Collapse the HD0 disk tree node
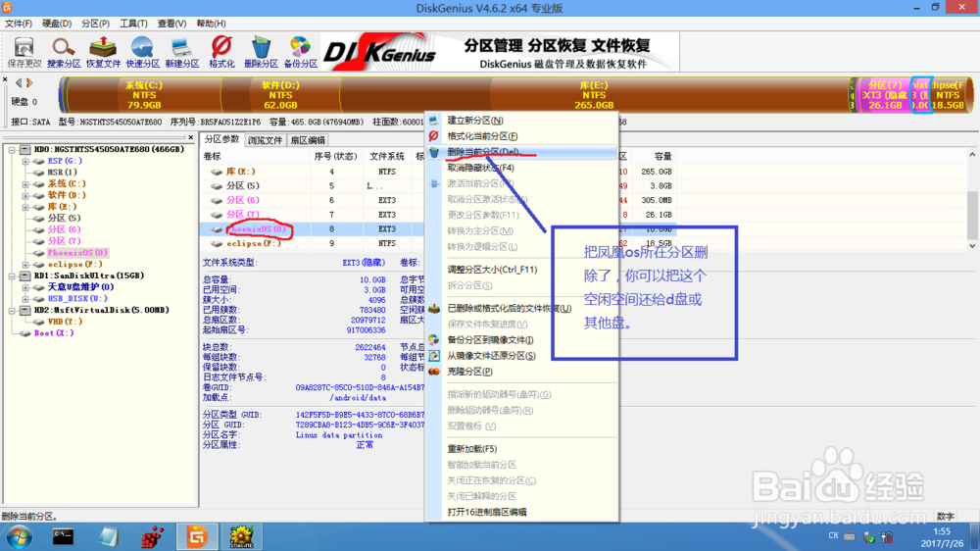The height and width of the screenshot is (551, 980). [12, 149]
